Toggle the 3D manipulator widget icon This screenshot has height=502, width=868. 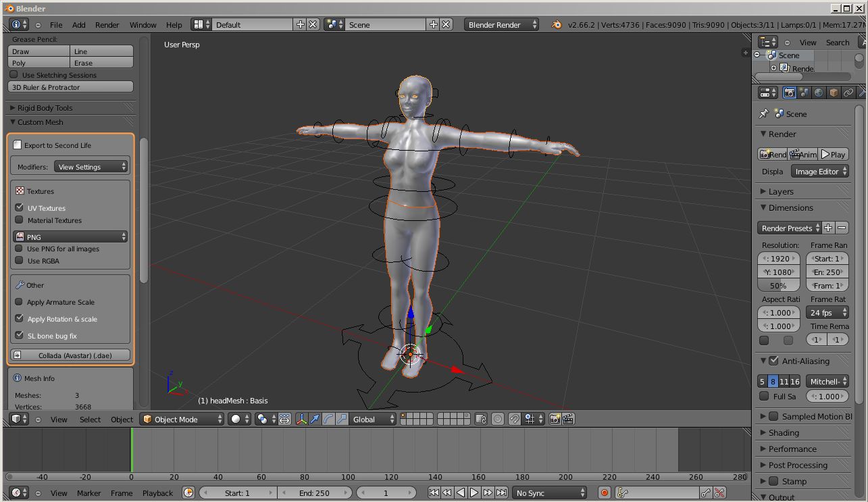pos(301,419)
